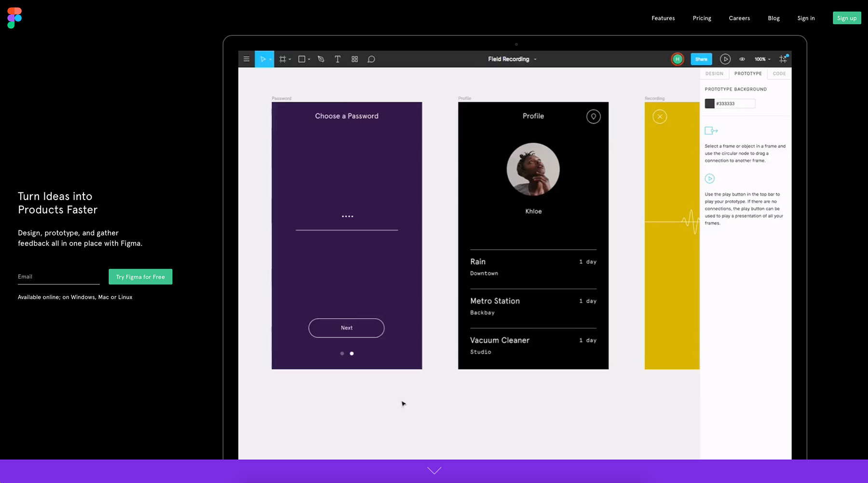
Task: Open Pricing in the top navigation
Action: (x=702, y=18)
